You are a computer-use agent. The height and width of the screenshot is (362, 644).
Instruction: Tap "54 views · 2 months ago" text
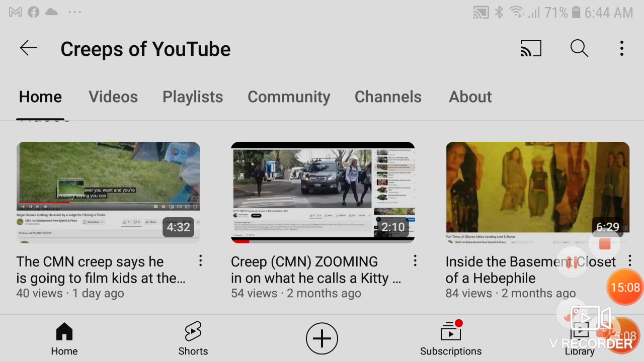click(x=296, y=293)
